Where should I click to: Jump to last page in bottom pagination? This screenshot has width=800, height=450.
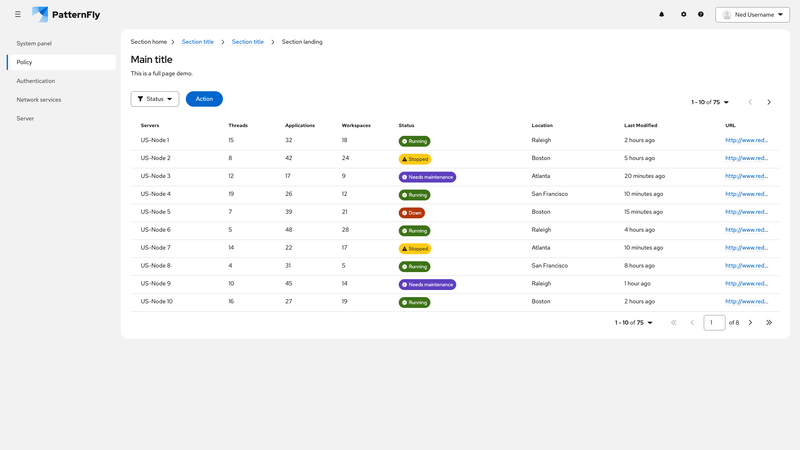pos(769,322)
